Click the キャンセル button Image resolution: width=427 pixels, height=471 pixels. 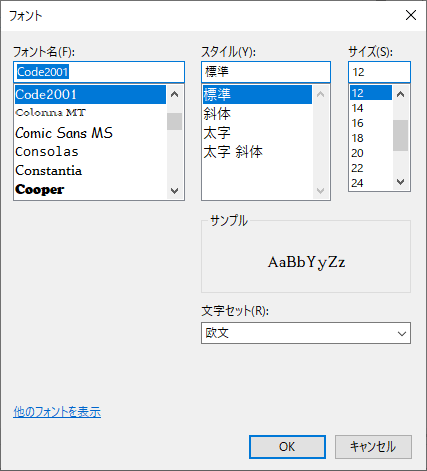point(373,447)
